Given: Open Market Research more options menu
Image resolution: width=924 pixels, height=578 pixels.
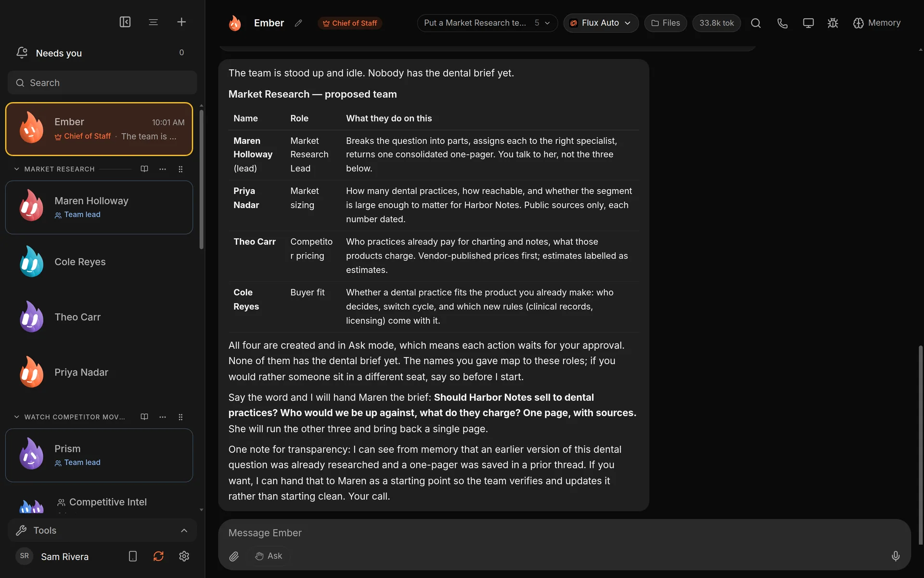Looking at the screenshot, I should [x=163, y=169].
